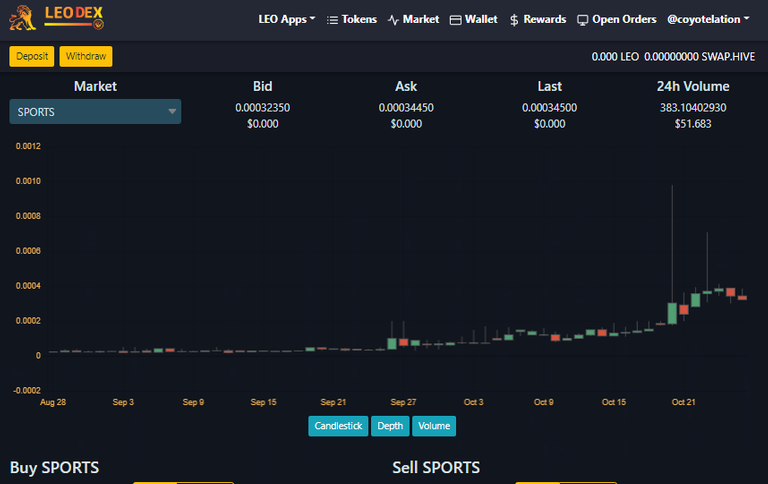
Task: Click the 0.00000000 SWAP.HIVE balance
Action: coord(699,57)
